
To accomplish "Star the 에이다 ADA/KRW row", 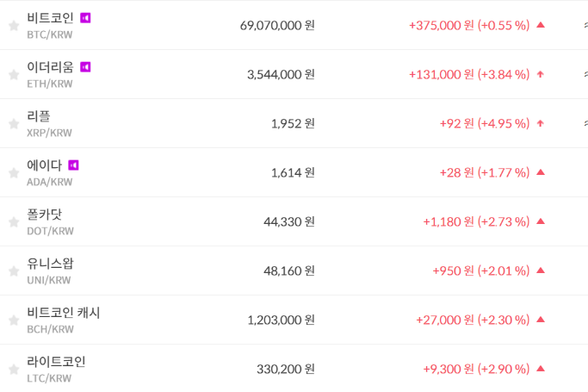I will [x=14, y=173].
